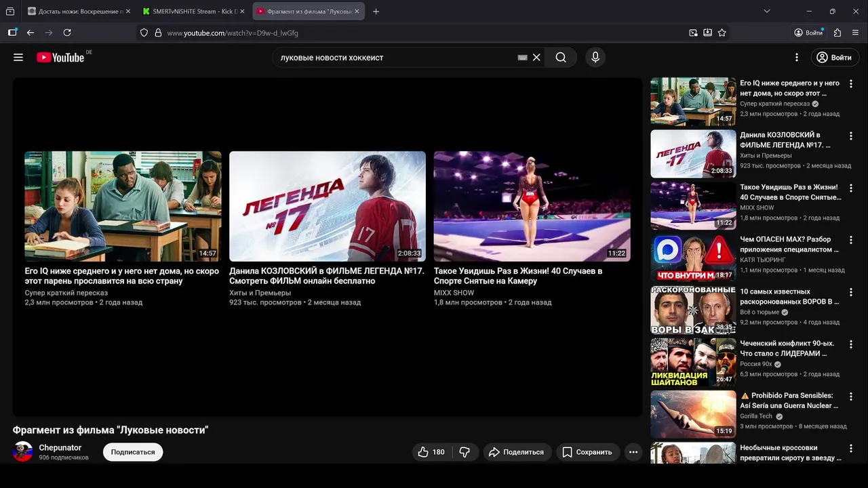Open endscreen 'Легенда №17' thumbnail
The image size is (868, 488).
click(328, 206)
